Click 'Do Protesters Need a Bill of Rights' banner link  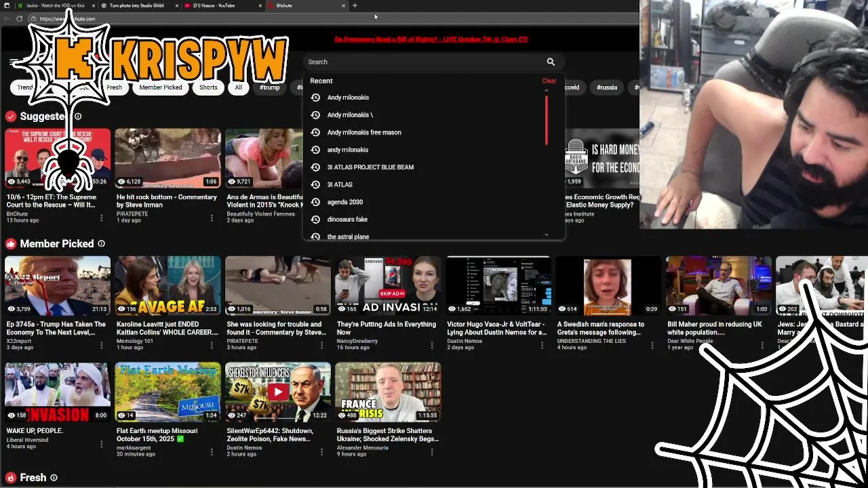click(x=431, y=39)
